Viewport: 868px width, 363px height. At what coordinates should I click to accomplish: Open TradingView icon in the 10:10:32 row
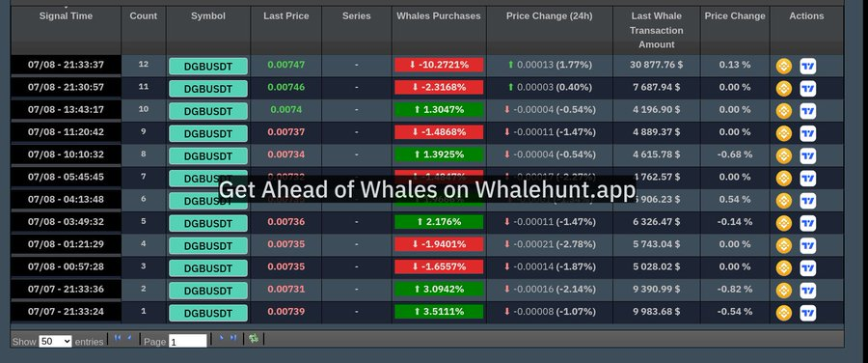click(807, 156)
